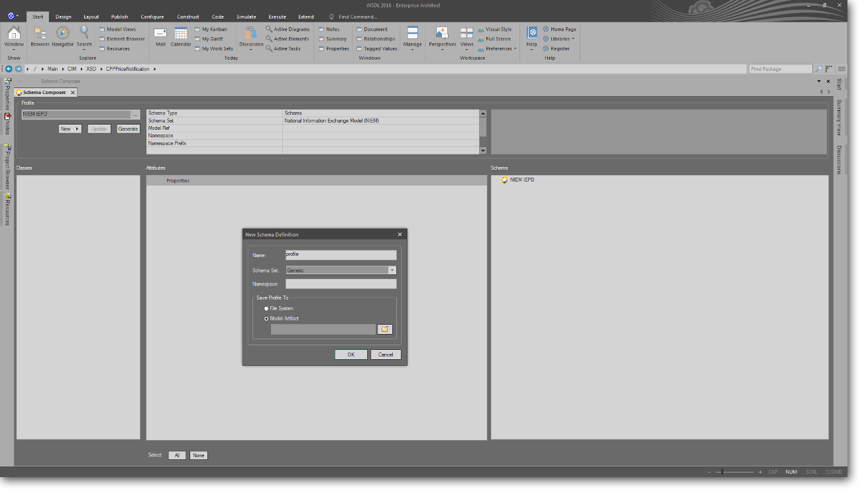Screen dimensions: 868x497
Task: Open the Mail icon in ribbon
Action: tap(160, 34)
